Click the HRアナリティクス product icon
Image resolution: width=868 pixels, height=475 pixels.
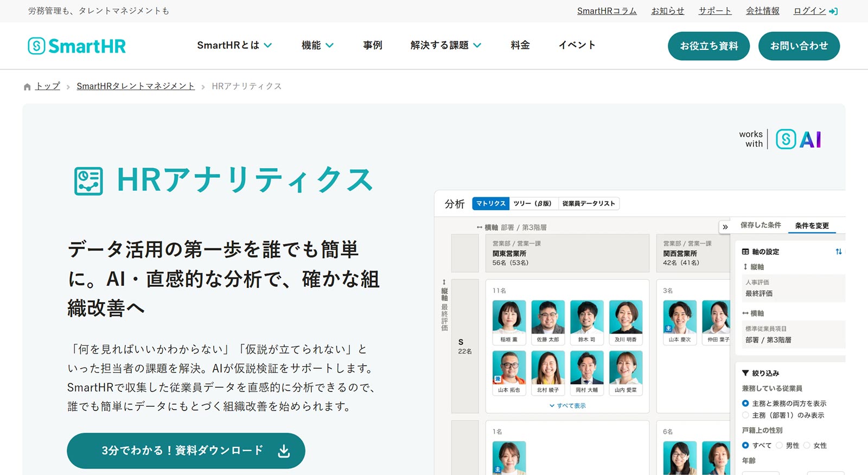click(88, 181)
